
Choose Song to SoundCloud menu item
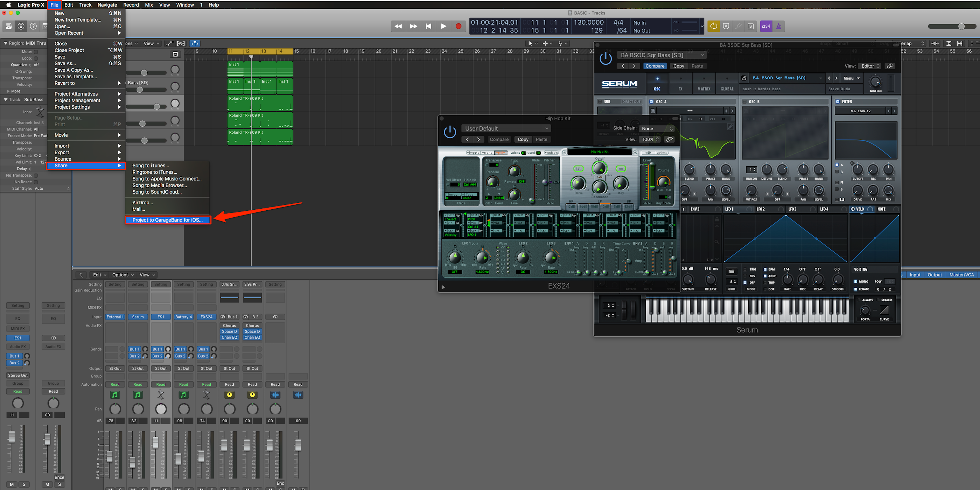coord(157,192)
